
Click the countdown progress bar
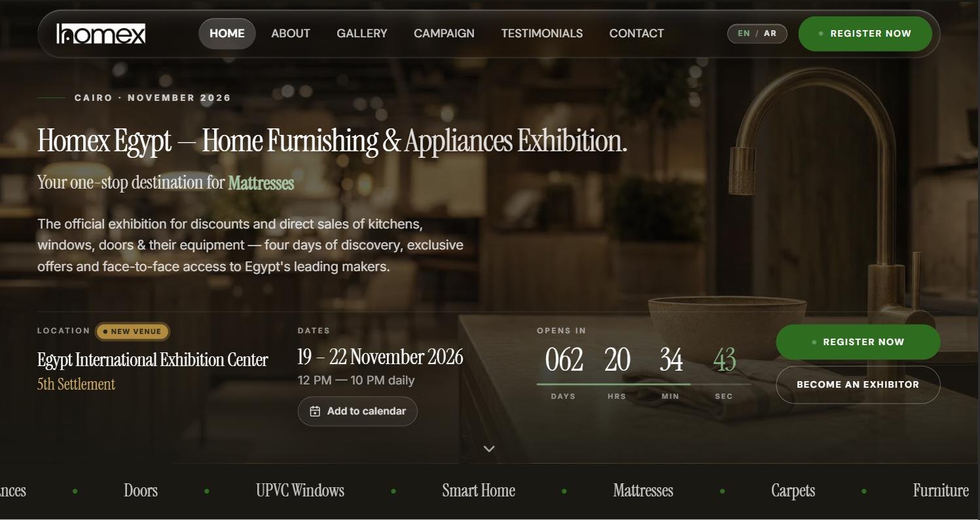[644, 384]
